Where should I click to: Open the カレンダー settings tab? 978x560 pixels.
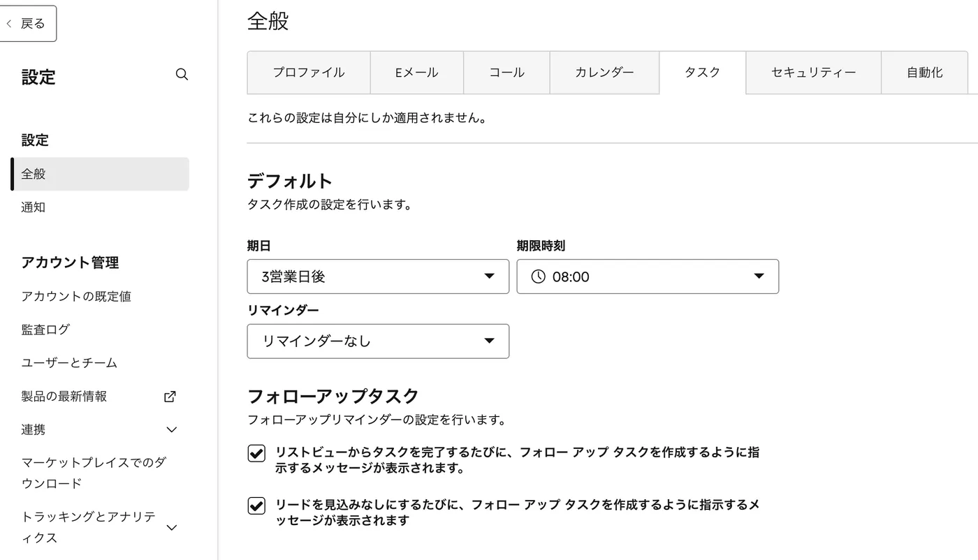[605, 72]
